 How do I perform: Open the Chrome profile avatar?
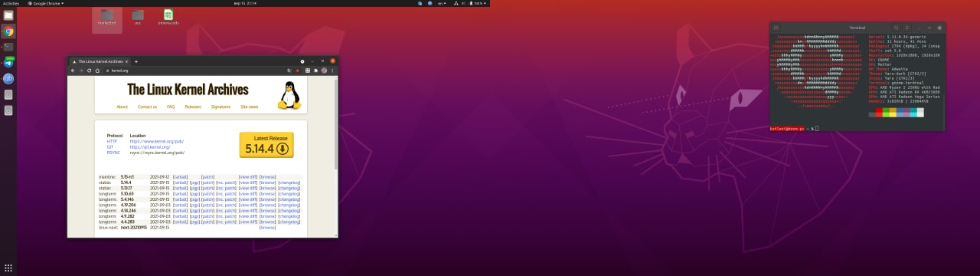[x=324, y=71]
